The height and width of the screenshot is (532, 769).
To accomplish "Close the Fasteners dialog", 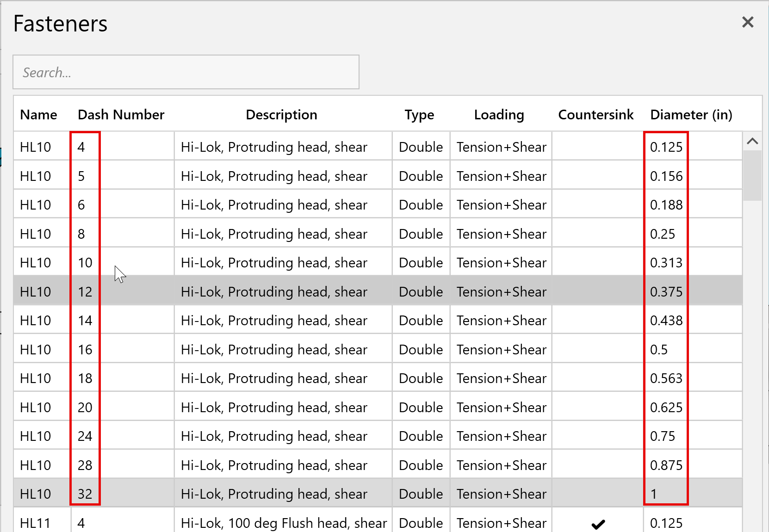I will (x=748, y=22).
